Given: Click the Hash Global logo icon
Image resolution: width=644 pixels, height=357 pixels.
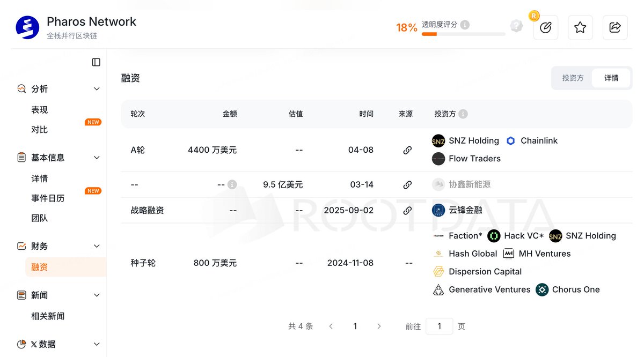Looking at the screenshot, I should (438, 254).
